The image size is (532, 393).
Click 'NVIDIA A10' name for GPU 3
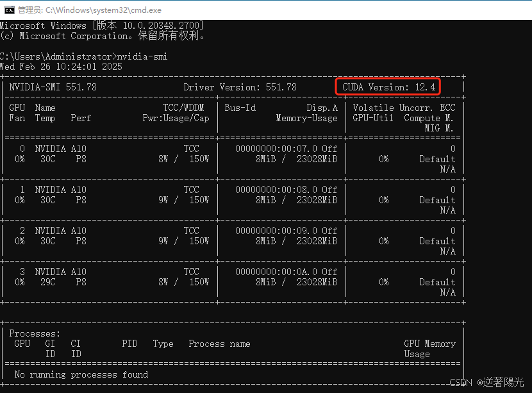(60, 272)
